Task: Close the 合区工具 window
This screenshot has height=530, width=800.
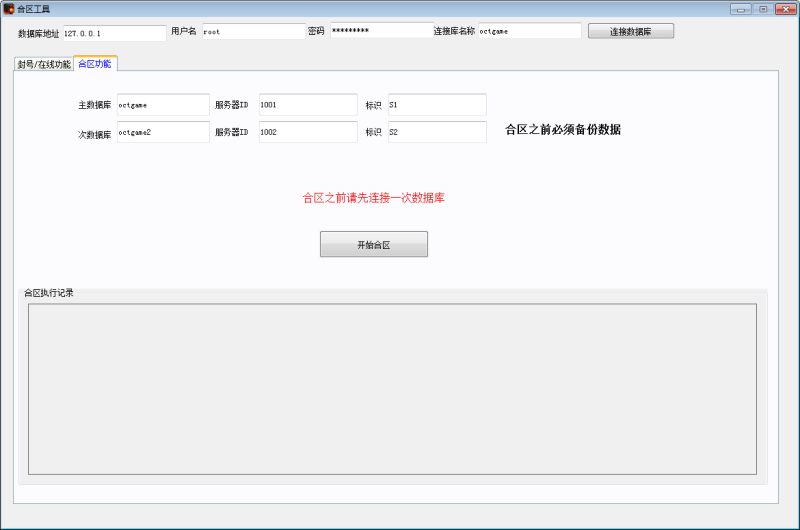Action: click(x=784, y=8)
